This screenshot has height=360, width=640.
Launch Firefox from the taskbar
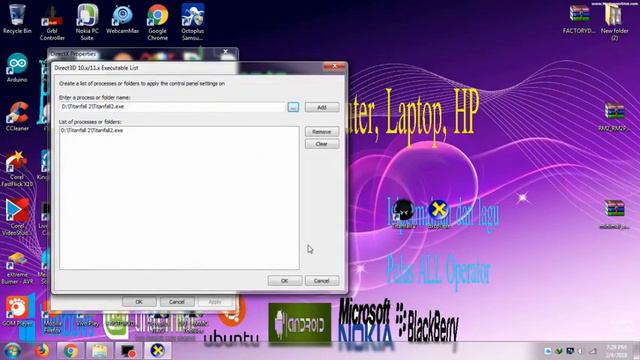pyautogui.click(x=41, y=351)
